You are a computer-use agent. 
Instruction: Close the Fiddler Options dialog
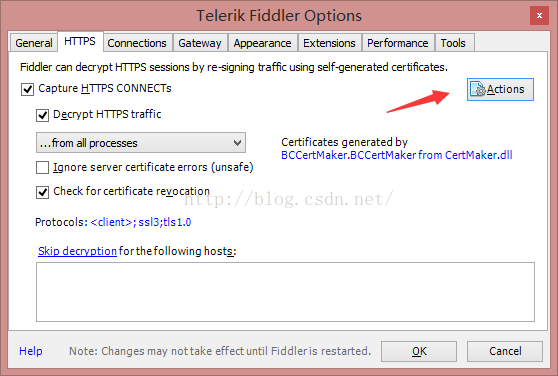(x=539, y=16)
